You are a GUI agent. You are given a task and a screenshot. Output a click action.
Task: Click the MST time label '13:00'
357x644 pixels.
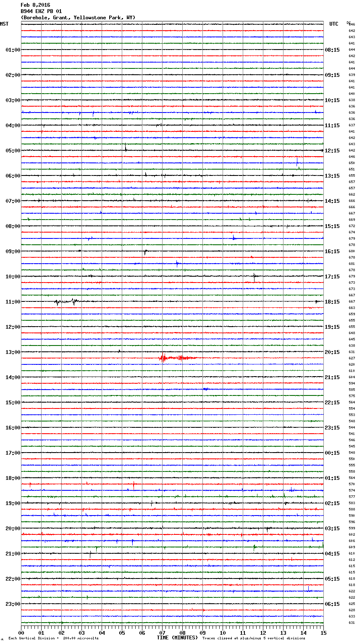coord(13,352)
